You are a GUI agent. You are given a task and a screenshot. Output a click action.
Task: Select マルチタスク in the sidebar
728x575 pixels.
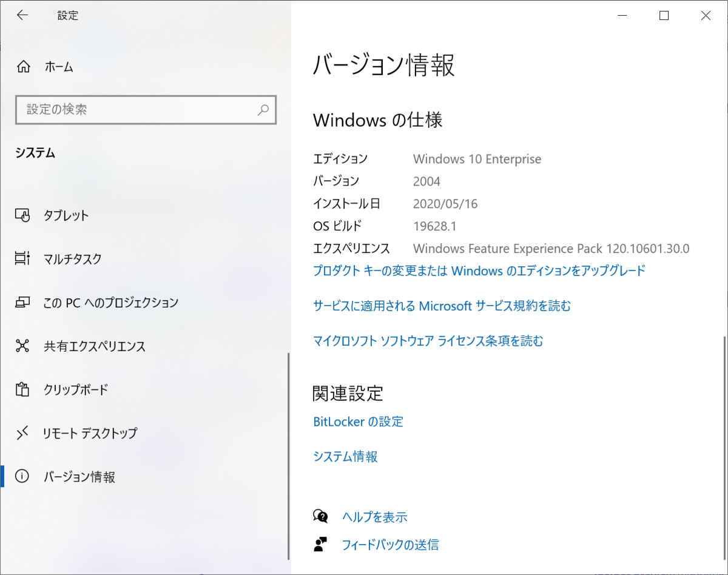[x=144, y=259]
